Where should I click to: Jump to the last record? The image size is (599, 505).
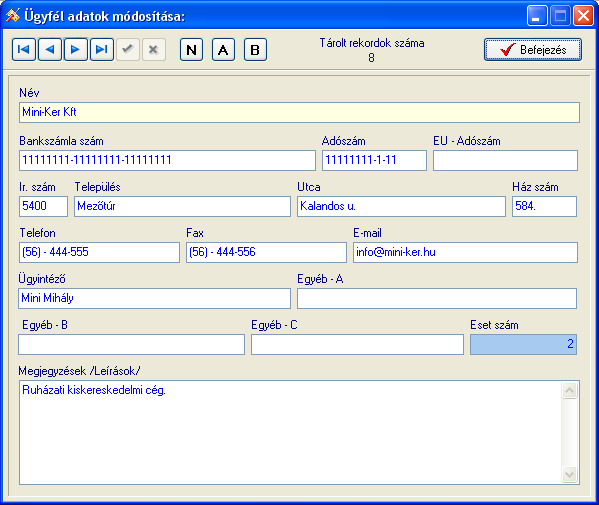coord(102,50)
